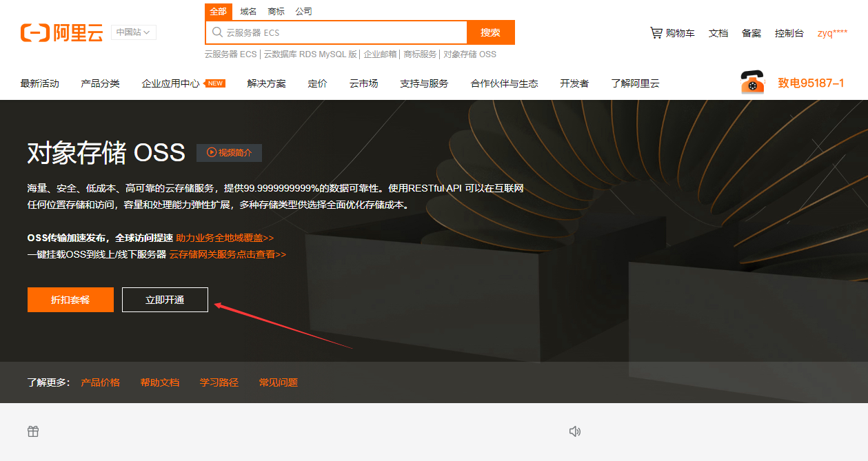Image resolution: width=868 pixels, height=461 pixels.
Task: Open 备案 in the top bar
Action: (x=751, y=33)
